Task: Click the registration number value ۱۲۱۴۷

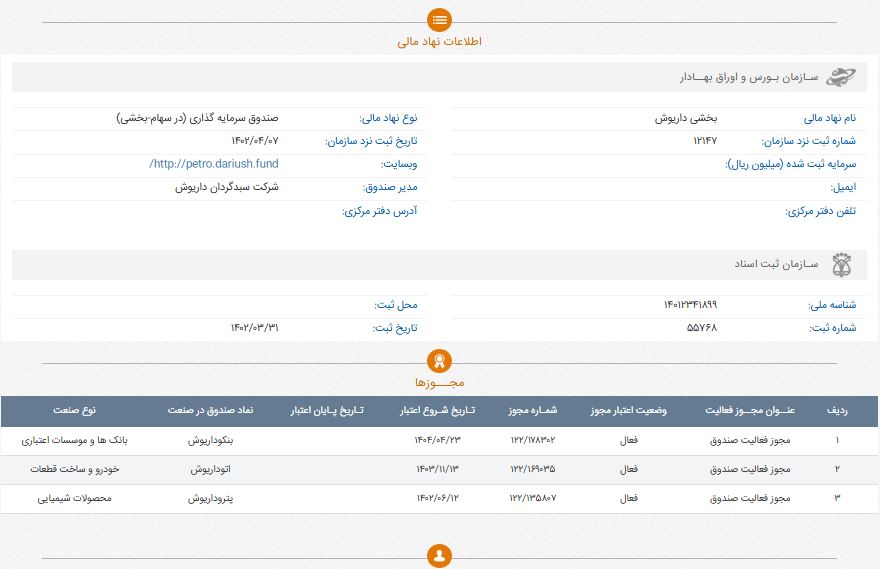Action: 705,141
